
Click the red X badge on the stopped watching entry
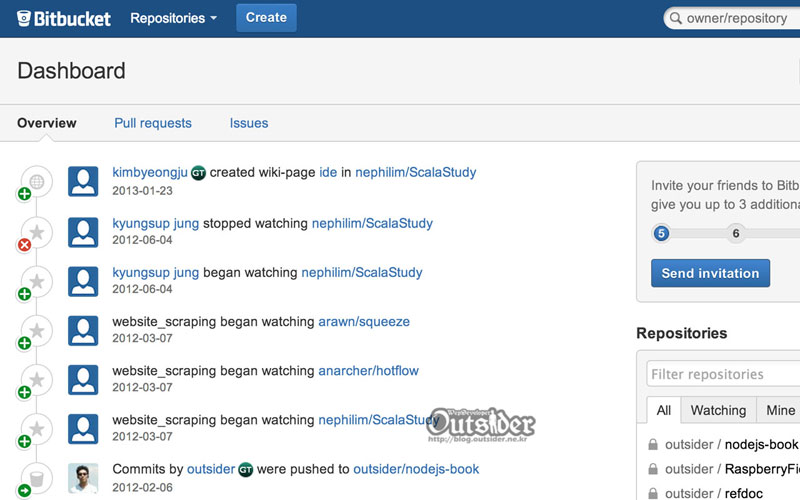coord(24,245)
